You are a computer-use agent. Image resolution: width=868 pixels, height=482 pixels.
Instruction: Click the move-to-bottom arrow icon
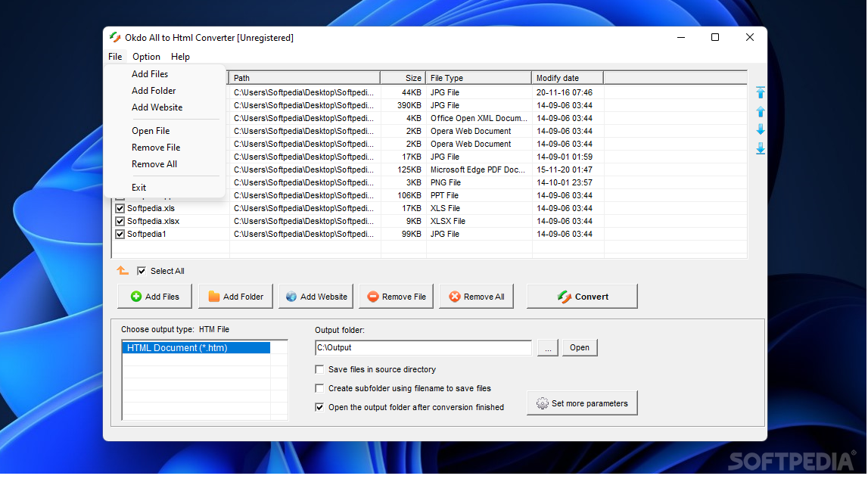click(761, 148)
